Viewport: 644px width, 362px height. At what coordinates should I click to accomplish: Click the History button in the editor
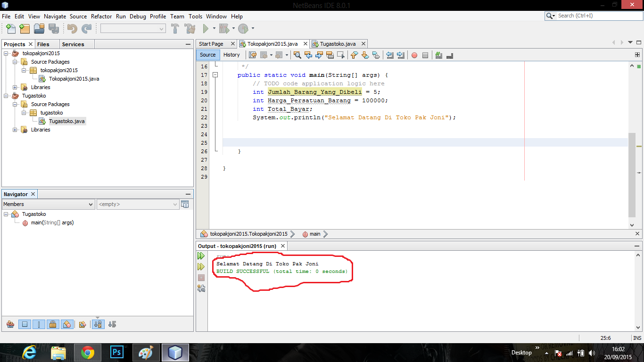click(231, 55)
